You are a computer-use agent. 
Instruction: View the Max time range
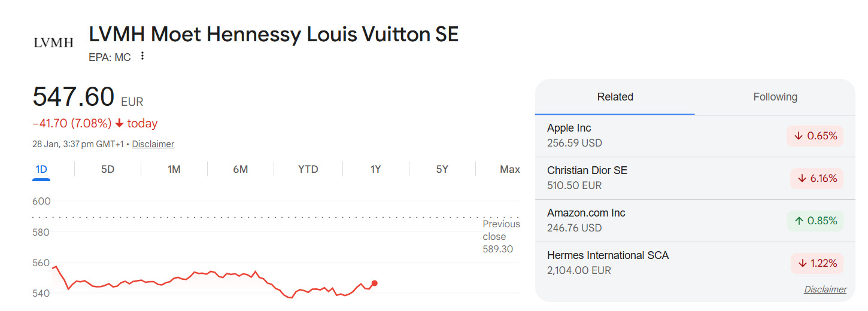[x=509, y=169]
